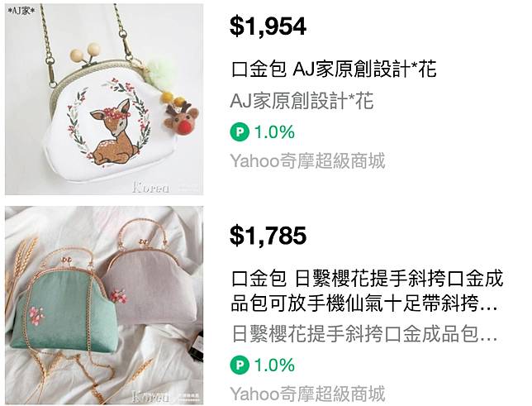532x406 pixels.
Task: Select the $1,785 price
Action: pos(268,236)
